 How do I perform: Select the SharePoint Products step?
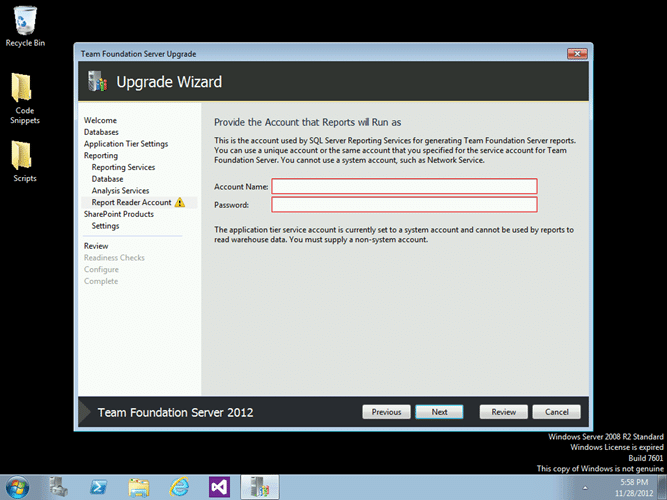(x=118, y=214)
